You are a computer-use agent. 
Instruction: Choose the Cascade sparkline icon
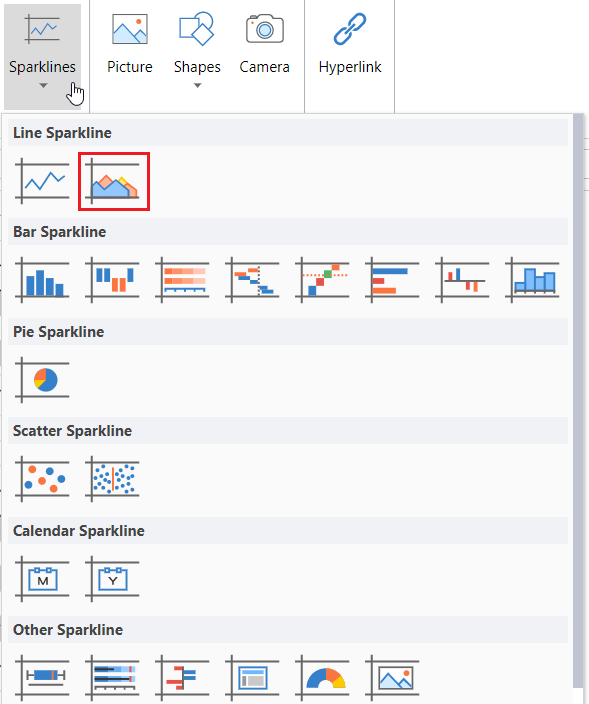click(x=252, y=280)
